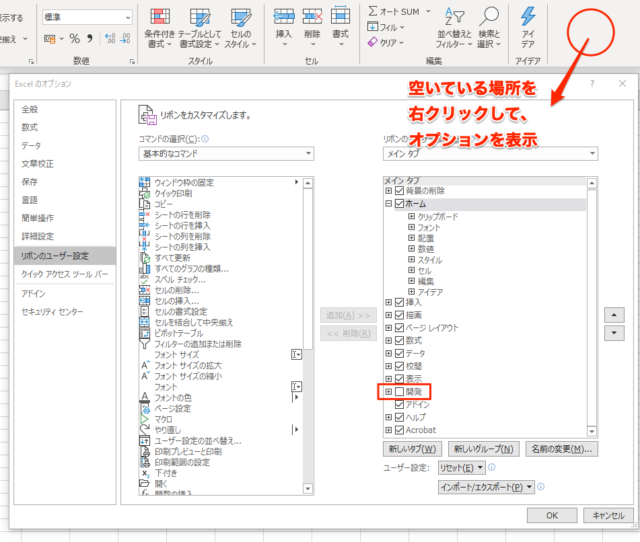Click the セルのスタイル (Cell Styles) icon
640x542 pixels.
239,26
